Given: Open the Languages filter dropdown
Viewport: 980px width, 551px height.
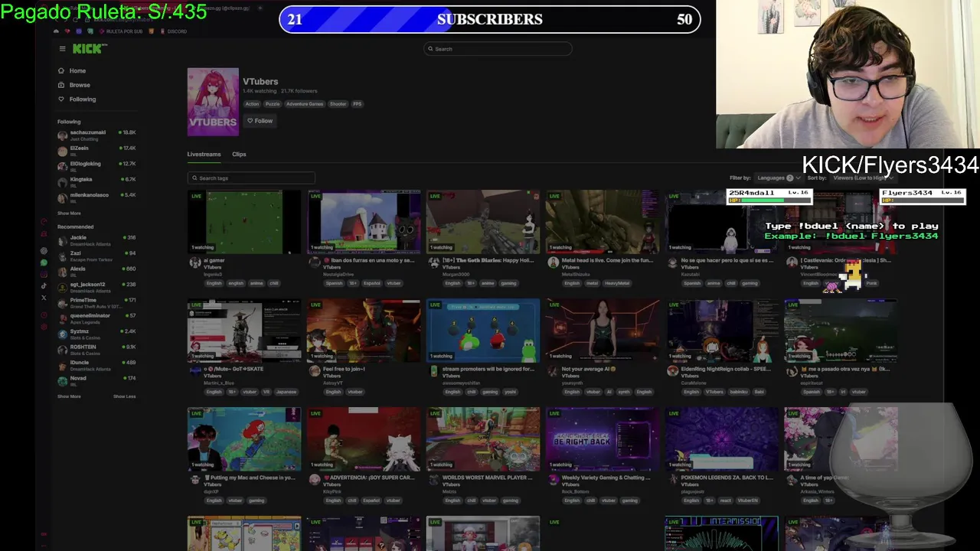Looking at the screenshot, I should tap(778, 178).
